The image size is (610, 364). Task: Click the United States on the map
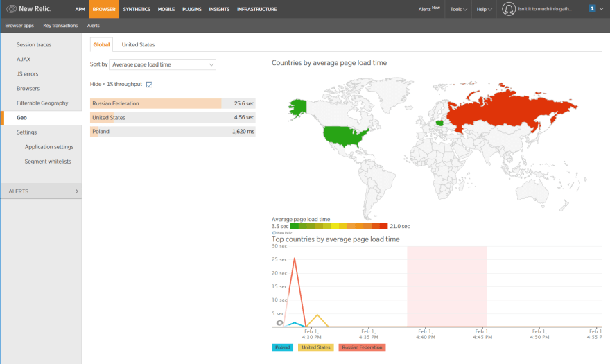(x=344, y=135)
